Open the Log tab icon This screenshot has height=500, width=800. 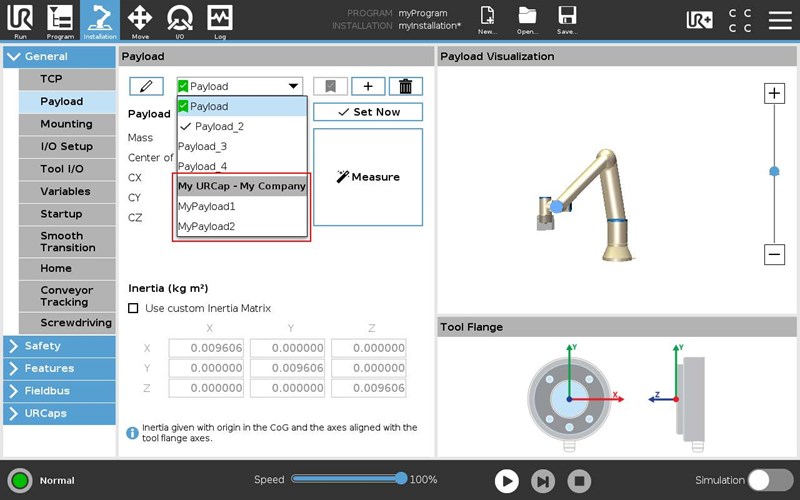(220, 19)
